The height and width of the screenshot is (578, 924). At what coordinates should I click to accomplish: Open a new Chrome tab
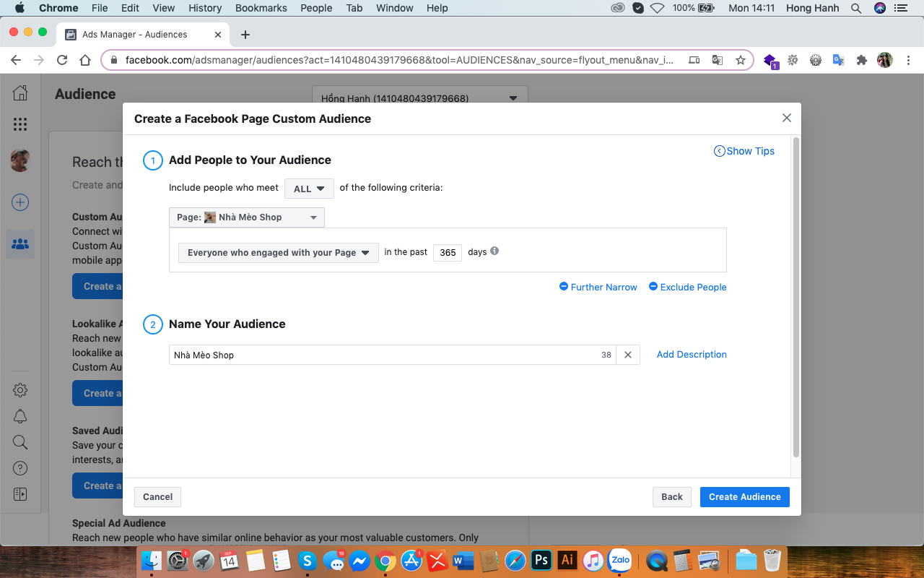point(245,35)
